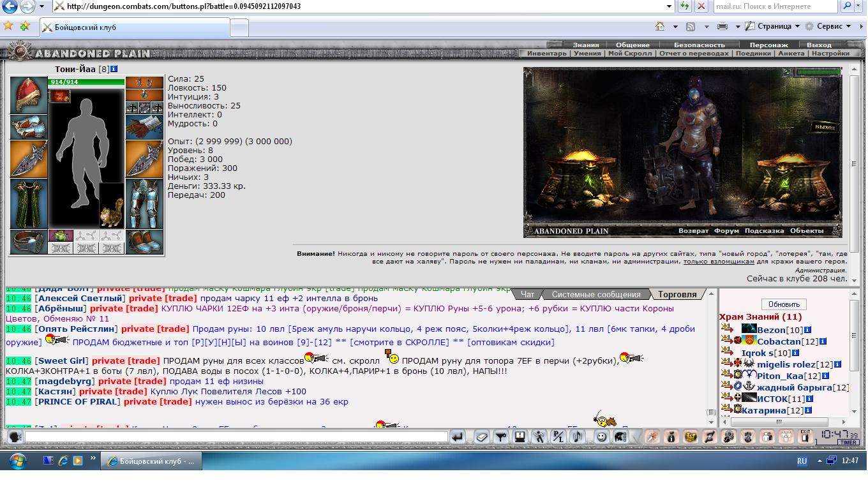Click player name Piton_Kaa in list

point(781,376)
